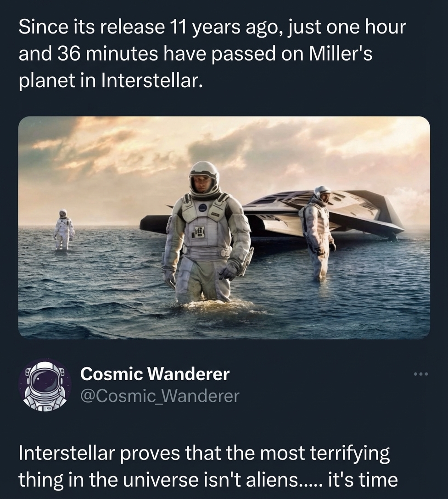
Task: Click the attached movie still to enlarge it
Action: [x=224, y=227]
